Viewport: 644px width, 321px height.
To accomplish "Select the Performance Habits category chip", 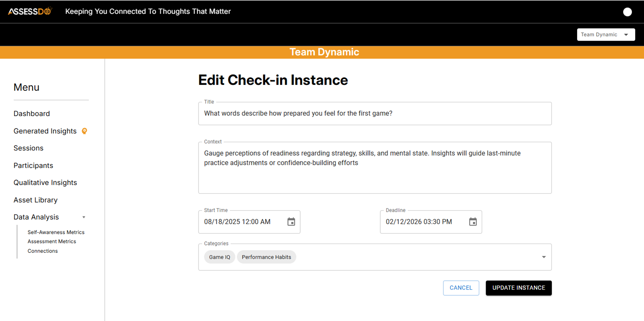I will tap(267, 257).
